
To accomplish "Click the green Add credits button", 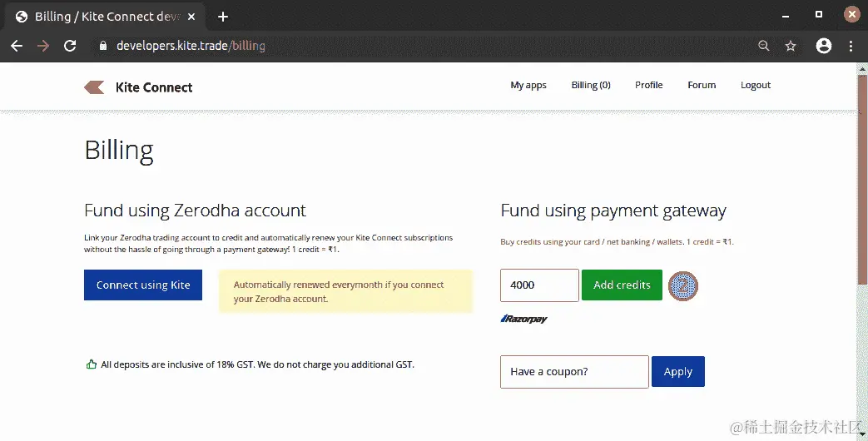I will coord(622,285).
